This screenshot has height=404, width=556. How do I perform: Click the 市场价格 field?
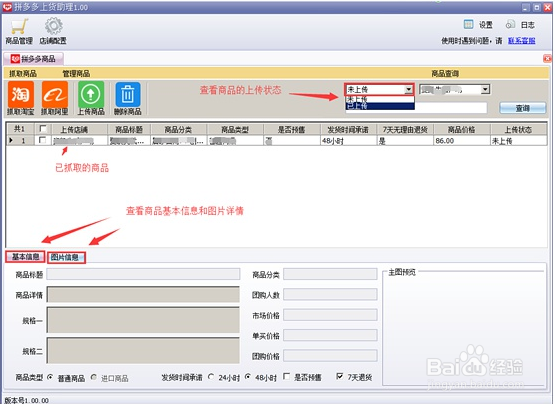[330, 315]
